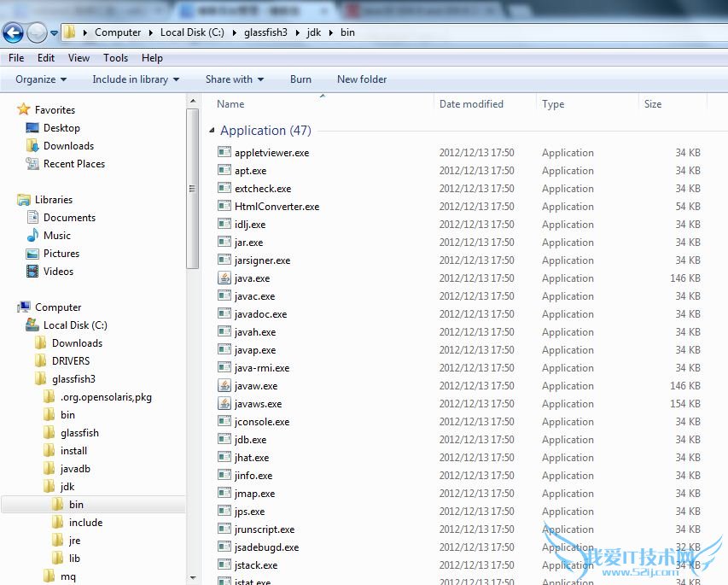Click the New folder button
This screenshot has width=728, height=585.
pyautogui.click(x=362, y=79)
